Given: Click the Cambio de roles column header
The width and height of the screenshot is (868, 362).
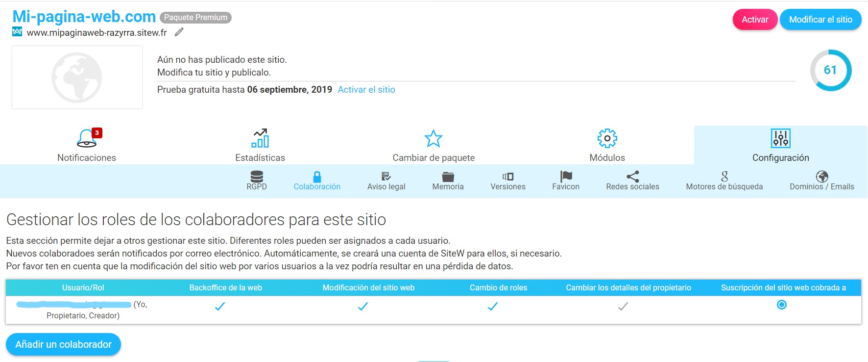Looking at the screenshot, I should (x=498, y=287).
